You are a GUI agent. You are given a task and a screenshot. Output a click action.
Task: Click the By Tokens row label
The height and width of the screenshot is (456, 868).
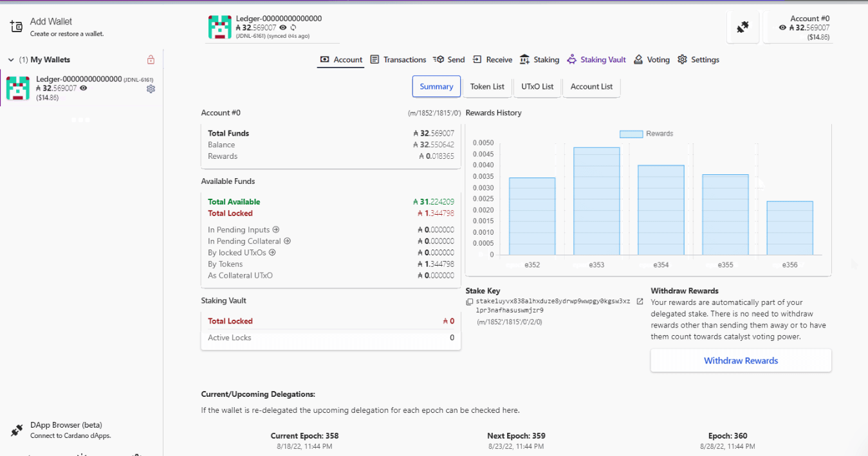[x=225, y=264]
